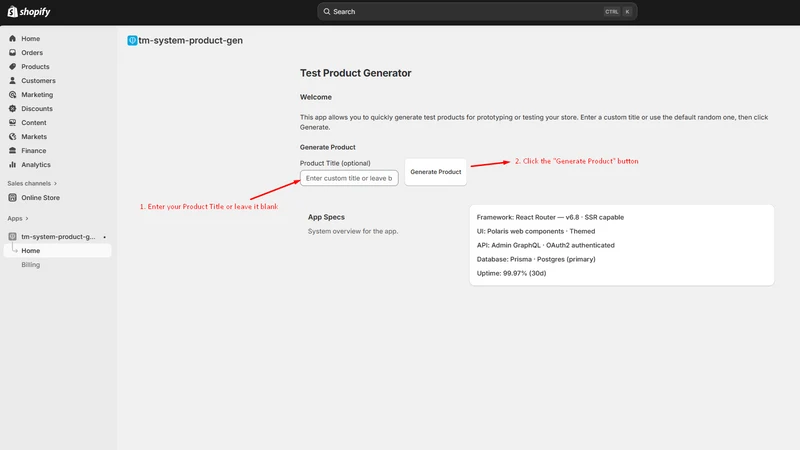Click the Online Store storefront icon
The image size is (800, 450).
(12, 197)
